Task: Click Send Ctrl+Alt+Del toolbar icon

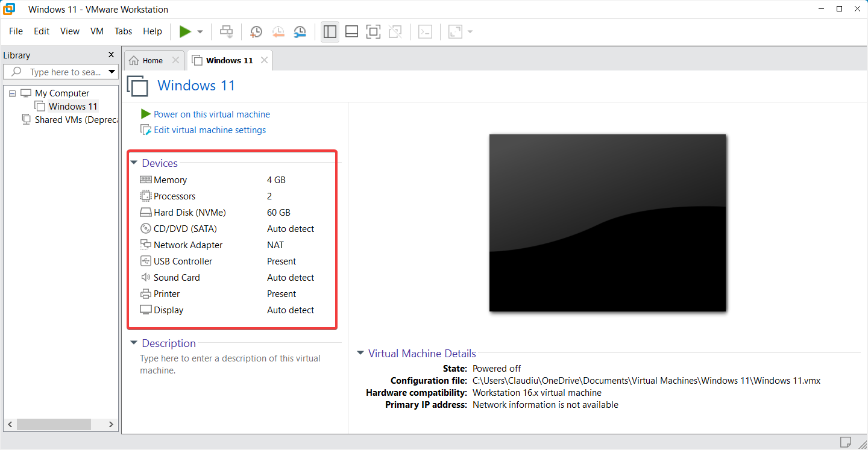Action: 227,31
